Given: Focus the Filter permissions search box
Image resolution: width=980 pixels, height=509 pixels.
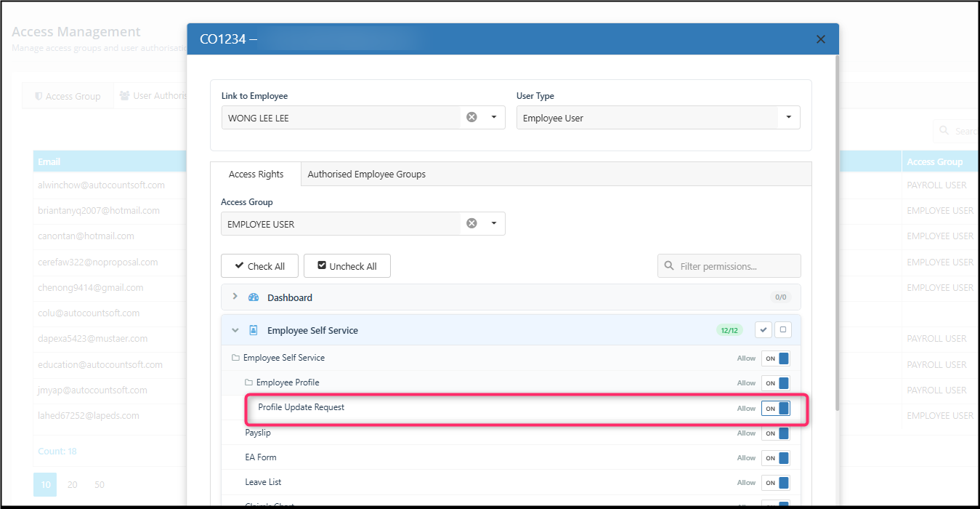Looking at the screenshot, I should point(729,266).
